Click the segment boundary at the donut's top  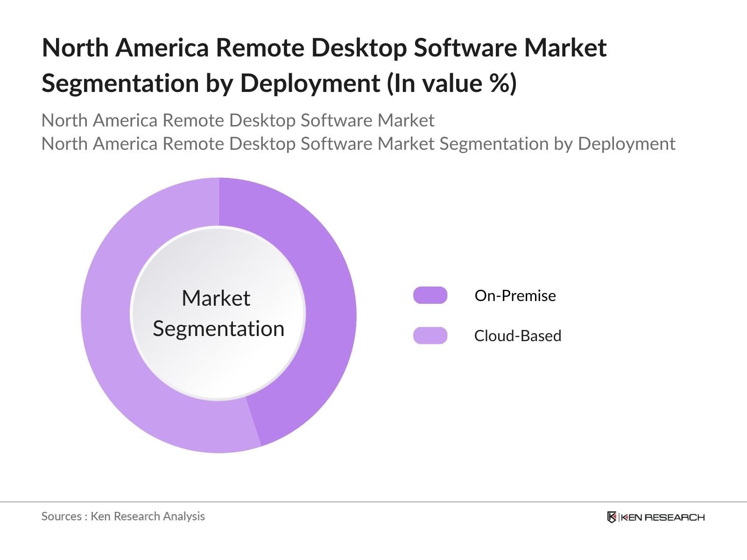point(218,202)
